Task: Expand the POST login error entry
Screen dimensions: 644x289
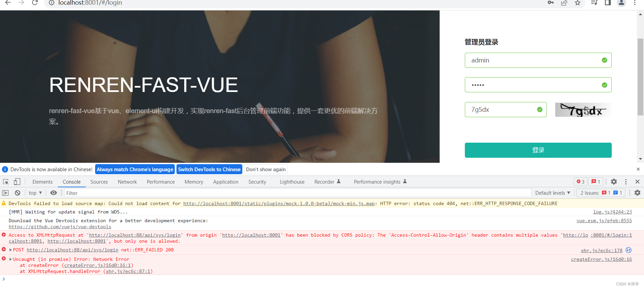Action: tap(11, 250)
